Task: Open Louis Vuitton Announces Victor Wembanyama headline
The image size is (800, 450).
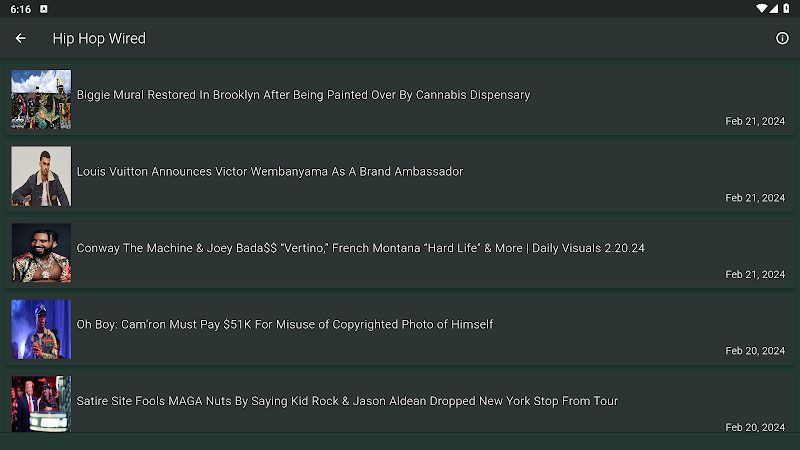Action: click(270, 171)
